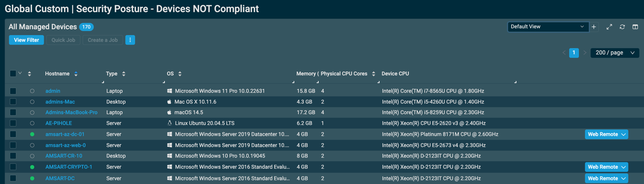Open the Admins-MacBook-Pro hostname link

(x=72, y=112)
